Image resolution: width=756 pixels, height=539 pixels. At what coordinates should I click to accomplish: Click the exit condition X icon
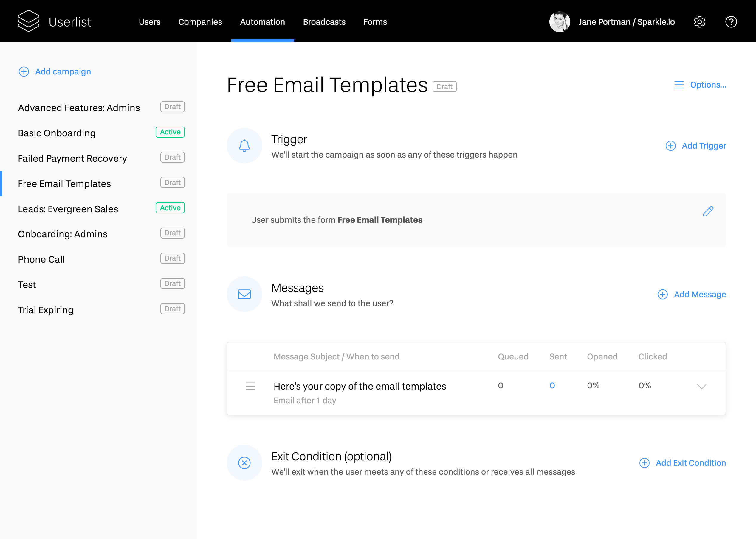[244, 462]
